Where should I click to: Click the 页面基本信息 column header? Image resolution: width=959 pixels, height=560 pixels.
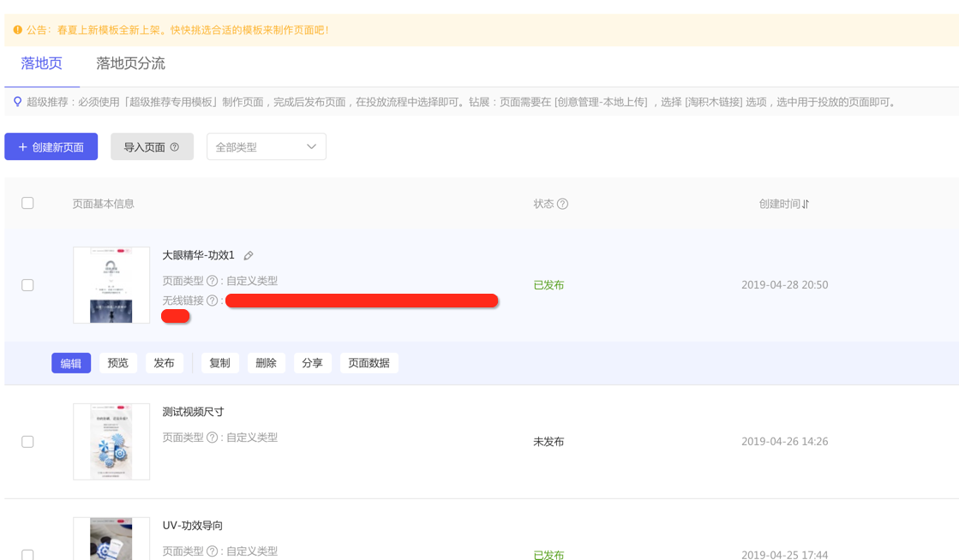[104, 204]
